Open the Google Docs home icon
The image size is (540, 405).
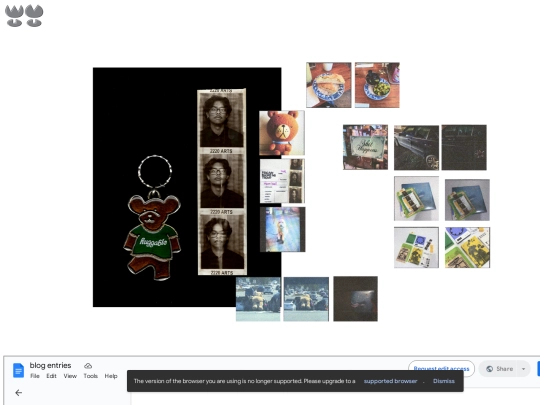click(18, 371)
